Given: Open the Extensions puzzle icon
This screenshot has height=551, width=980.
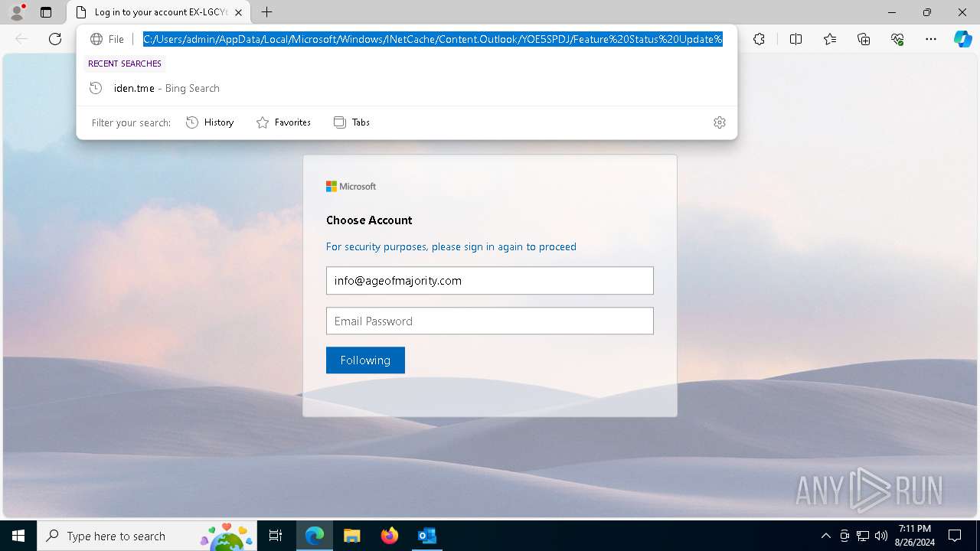Looking at the screenshot, I should pos(759,39).
